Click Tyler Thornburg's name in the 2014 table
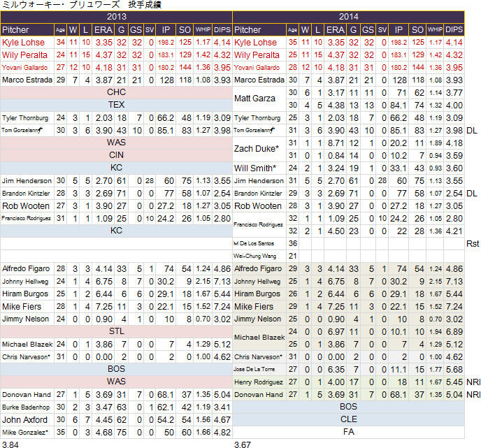 257,118
